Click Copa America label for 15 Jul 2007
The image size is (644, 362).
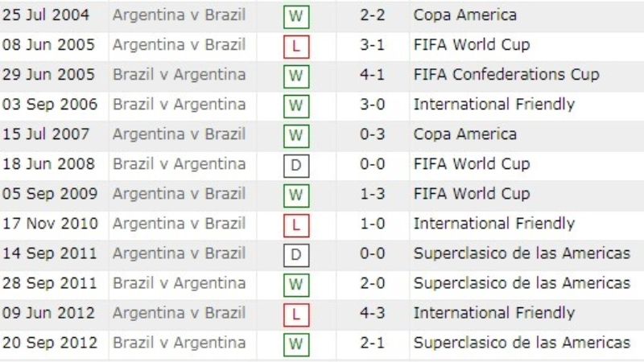tap(465, 134)
